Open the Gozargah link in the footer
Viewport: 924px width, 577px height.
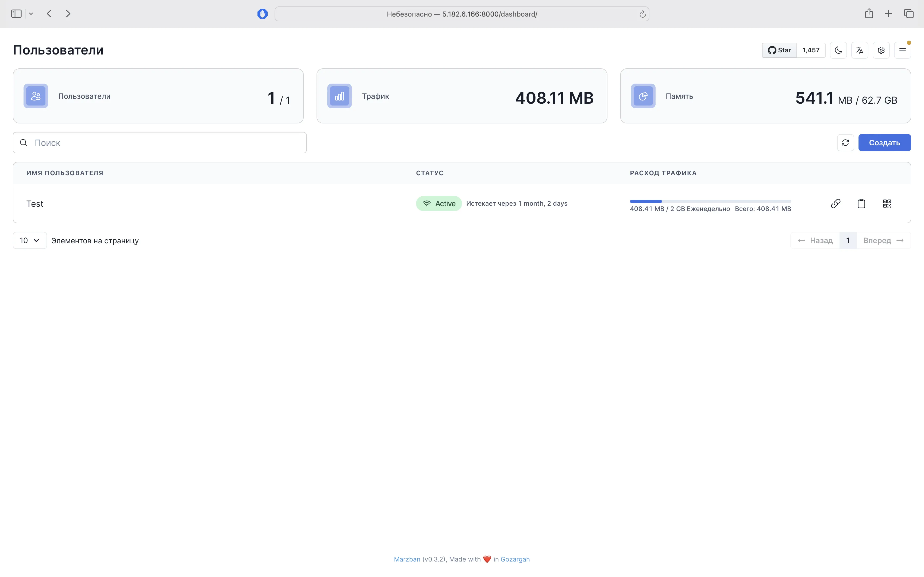pyautogui.click(x=515, y=559)
